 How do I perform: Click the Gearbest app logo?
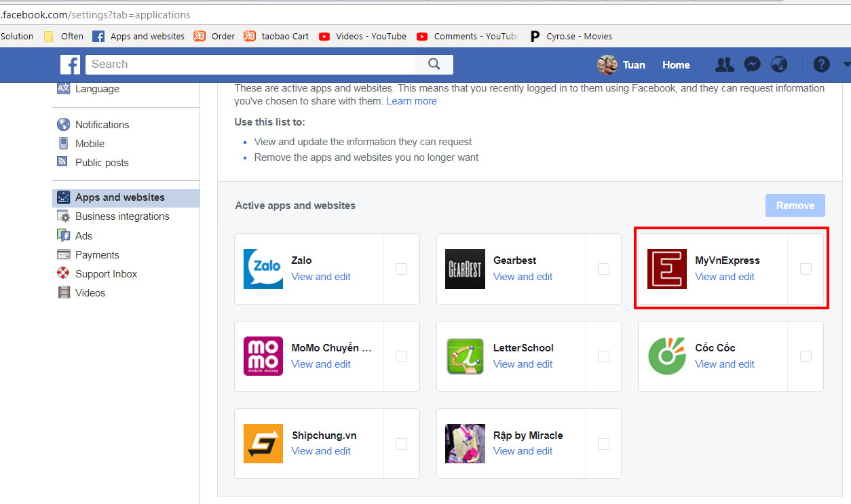[x=465, y=269]
